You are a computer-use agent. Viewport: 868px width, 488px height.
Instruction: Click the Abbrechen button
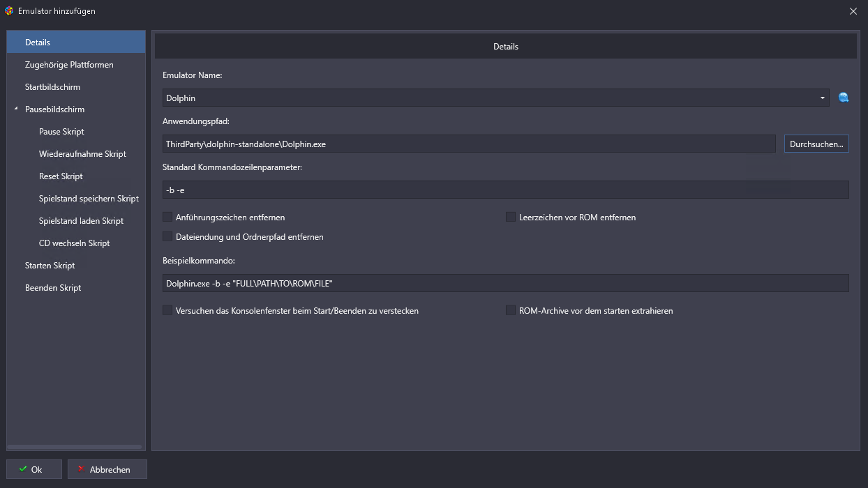pyautogui.click(x=107, y=469)
